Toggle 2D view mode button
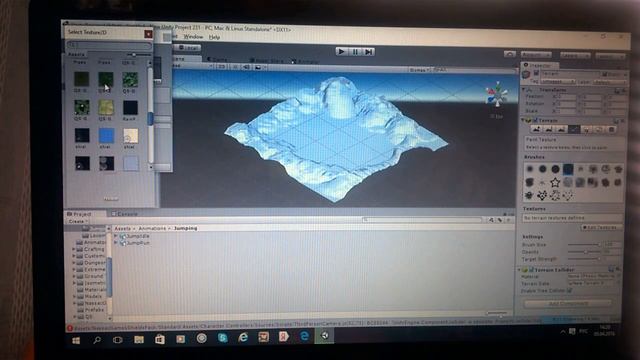The width and height of the screenshot is (640, 360). (x=221, y=67)
